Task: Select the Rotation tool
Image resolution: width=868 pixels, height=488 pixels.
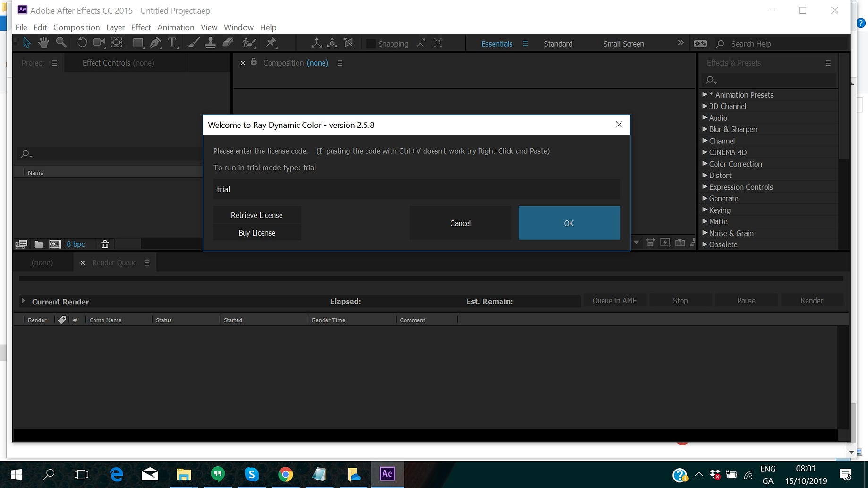Action: pos(82,42)
